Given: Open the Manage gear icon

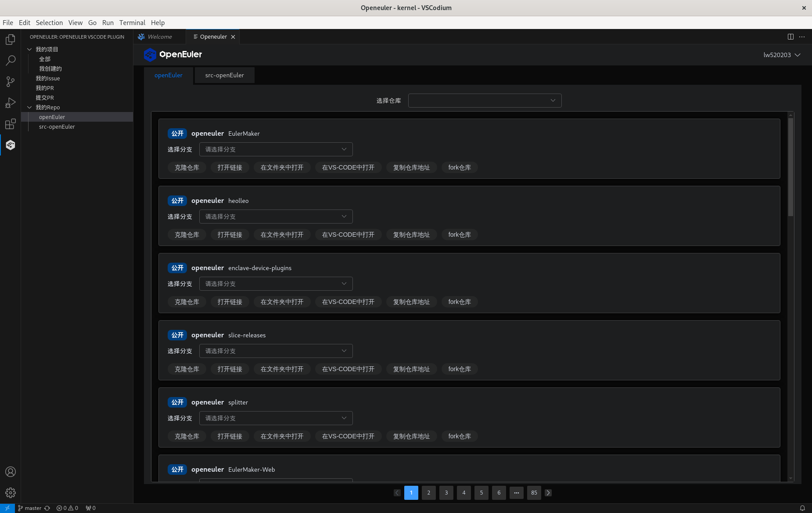Looking at the screenshot, I should coord(11,493).
